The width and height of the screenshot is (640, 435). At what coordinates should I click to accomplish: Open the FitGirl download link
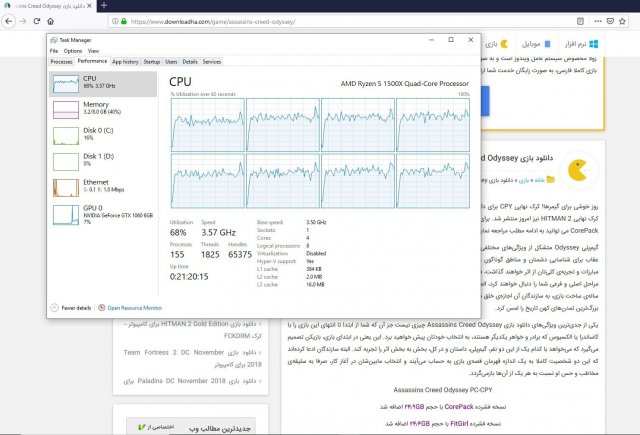(459, 424)
